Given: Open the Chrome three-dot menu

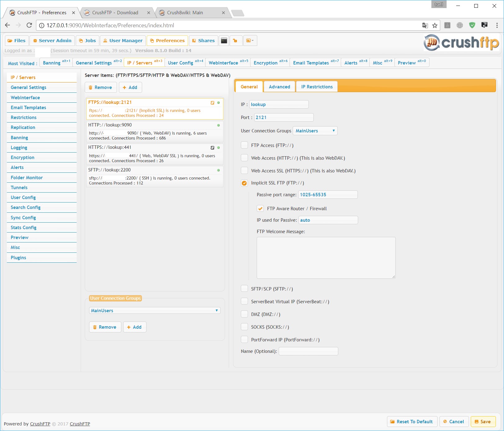Looking at the screenshot, I should [497, 25].
